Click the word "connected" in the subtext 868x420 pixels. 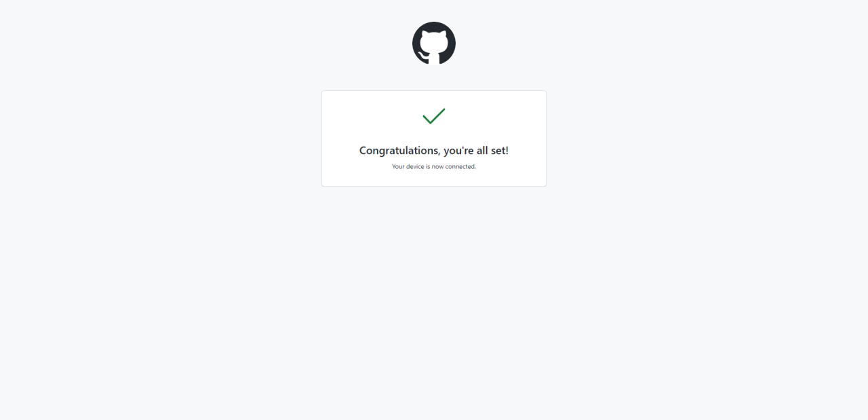460,167
